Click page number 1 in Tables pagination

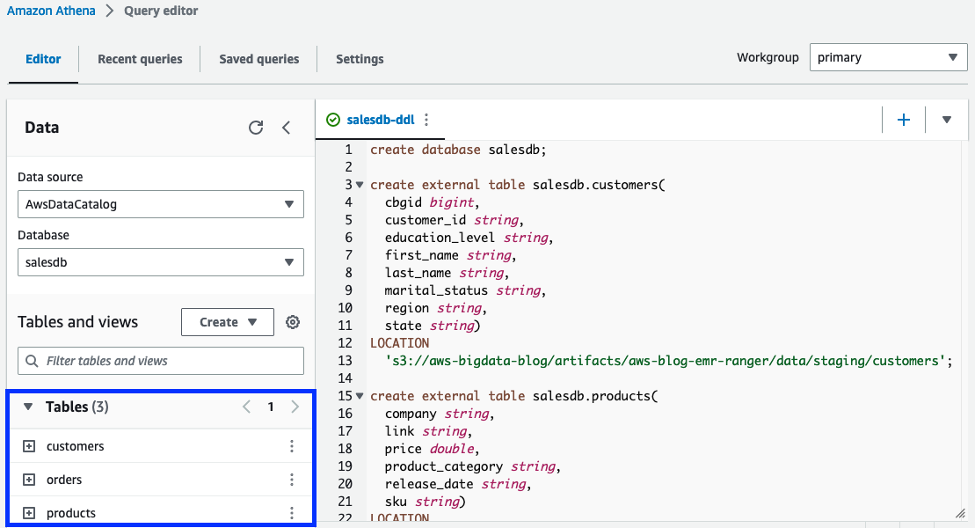click(x=270, y=407)
